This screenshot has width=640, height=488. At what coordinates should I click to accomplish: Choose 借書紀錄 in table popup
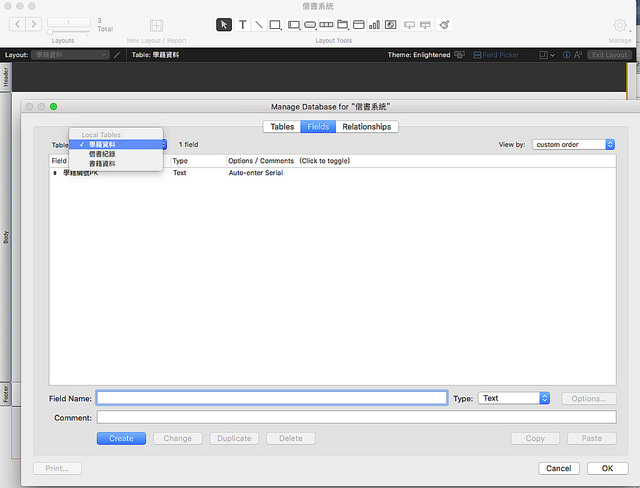coord(116,154)
